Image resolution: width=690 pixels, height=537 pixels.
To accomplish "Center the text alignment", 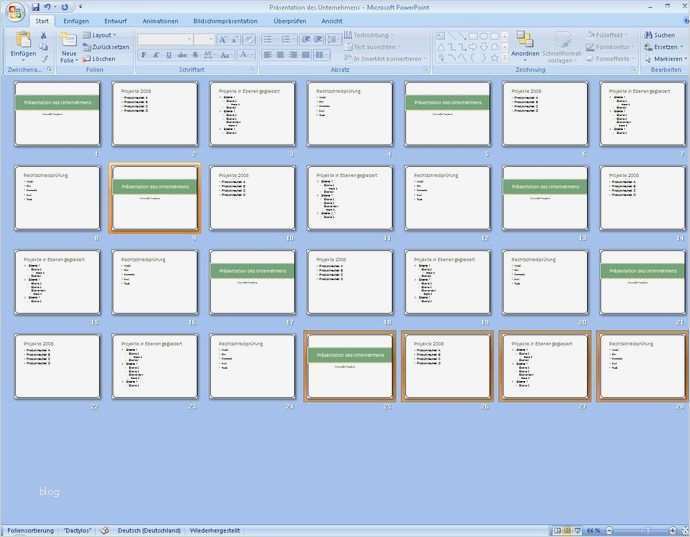I will click(280, 55).
